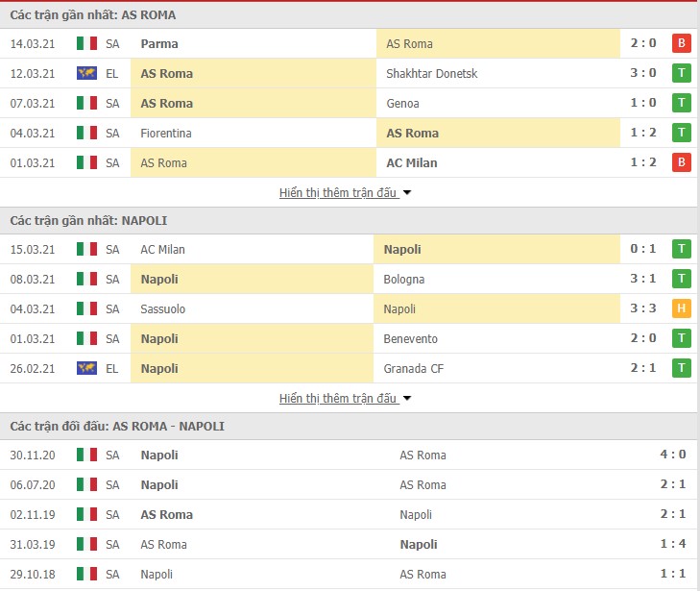Click green T badge for Shakhtar Donetsk match
This screenshot has width=700, height=591.
681,73
